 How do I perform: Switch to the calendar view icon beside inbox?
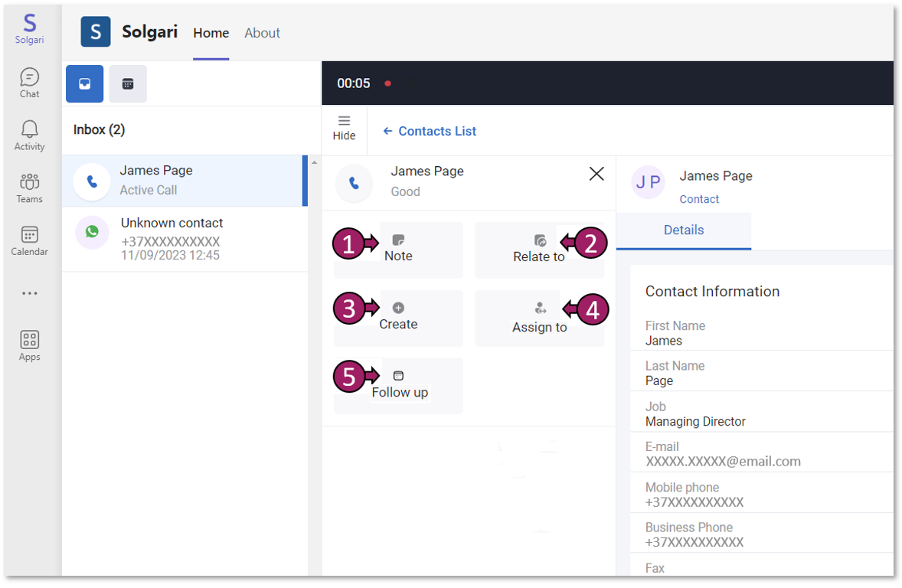tap(128, 84)
